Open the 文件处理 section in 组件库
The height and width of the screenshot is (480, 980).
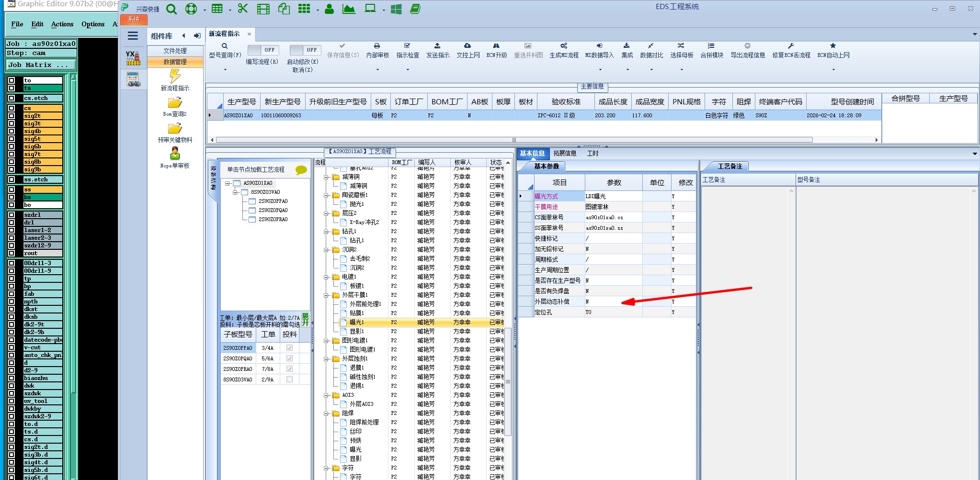pyautogui.click(x=175, y=51)
